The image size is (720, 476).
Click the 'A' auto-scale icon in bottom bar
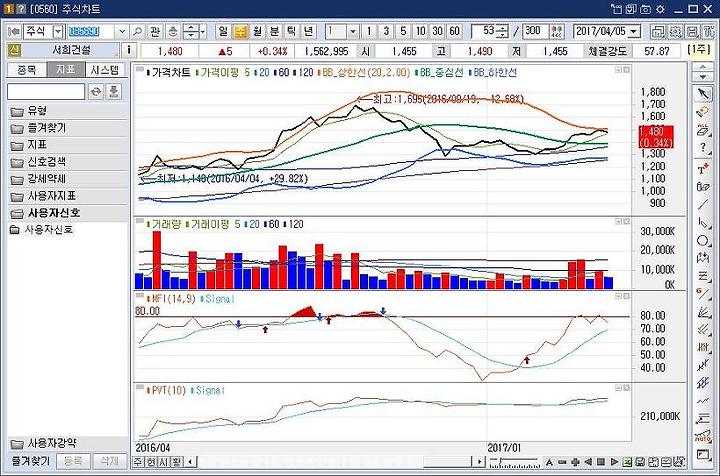549,462
